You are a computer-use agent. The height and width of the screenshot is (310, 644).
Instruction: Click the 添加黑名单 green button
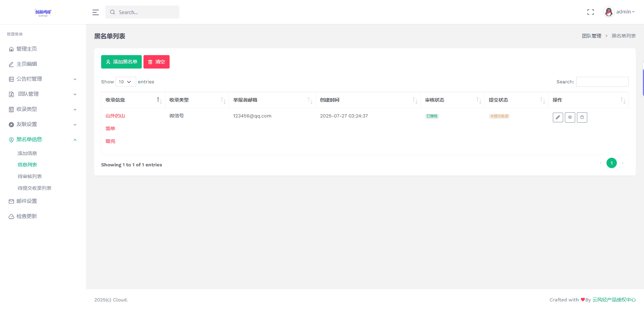click(x=121, y=62)
